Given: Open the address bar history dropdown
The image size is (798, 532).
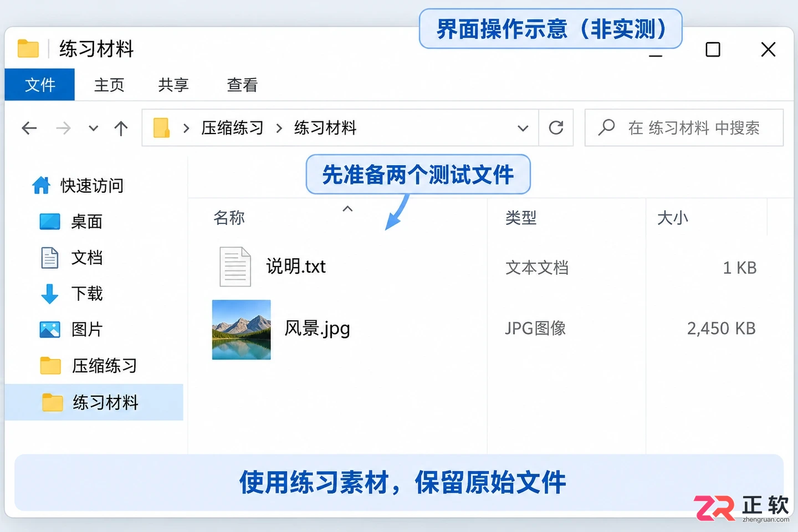Looking at the screenshot, I should (x=523, y=129).
